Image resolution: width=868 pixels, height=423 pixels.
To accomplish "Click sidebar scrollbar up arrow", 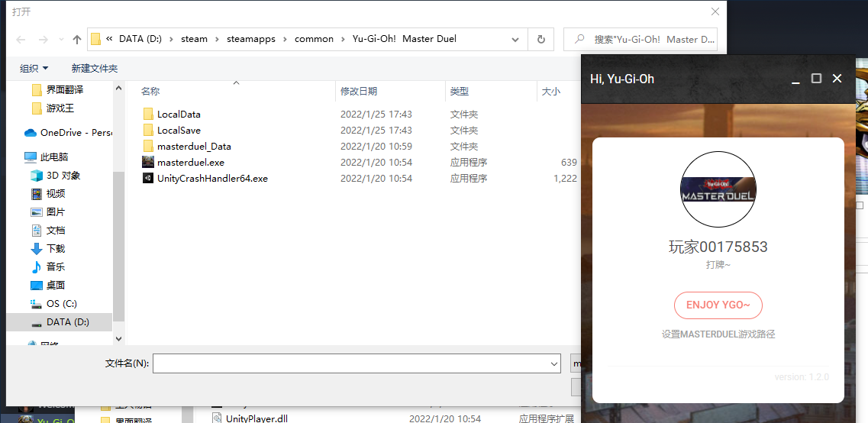I will pos(118,87).
